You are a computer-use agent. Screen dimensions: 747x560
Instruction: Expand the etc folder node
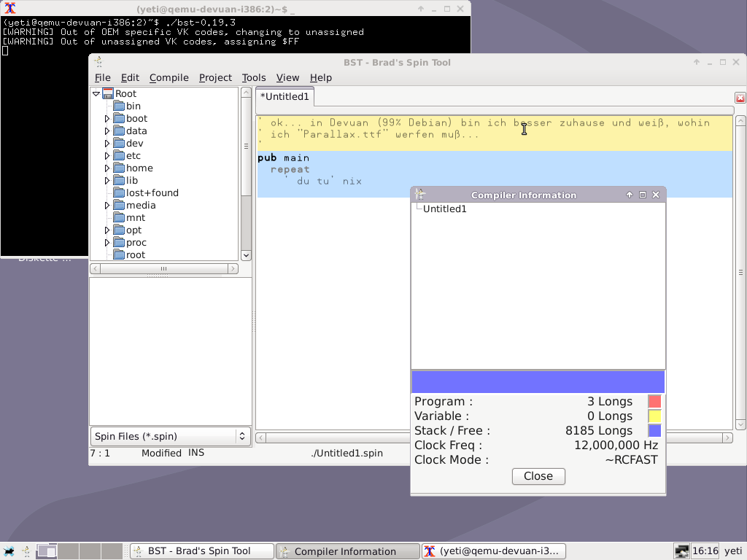[107, 155]
